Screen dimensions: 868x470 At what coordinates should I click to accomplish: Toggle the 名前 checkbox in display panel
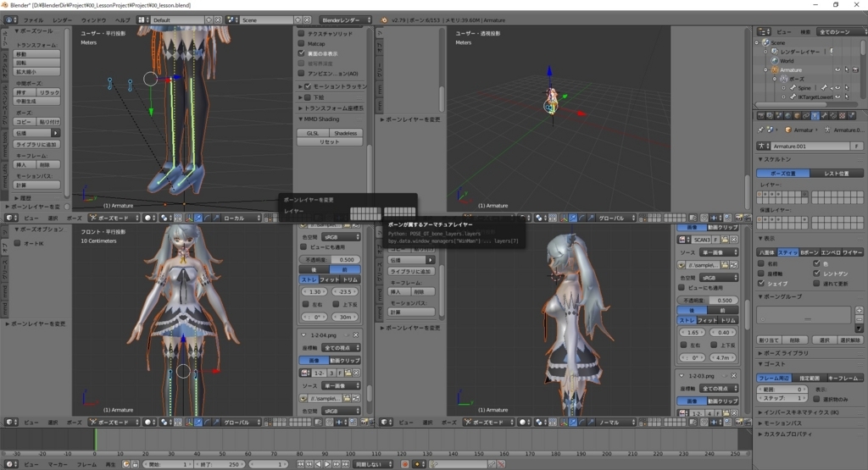pos(761,263)
